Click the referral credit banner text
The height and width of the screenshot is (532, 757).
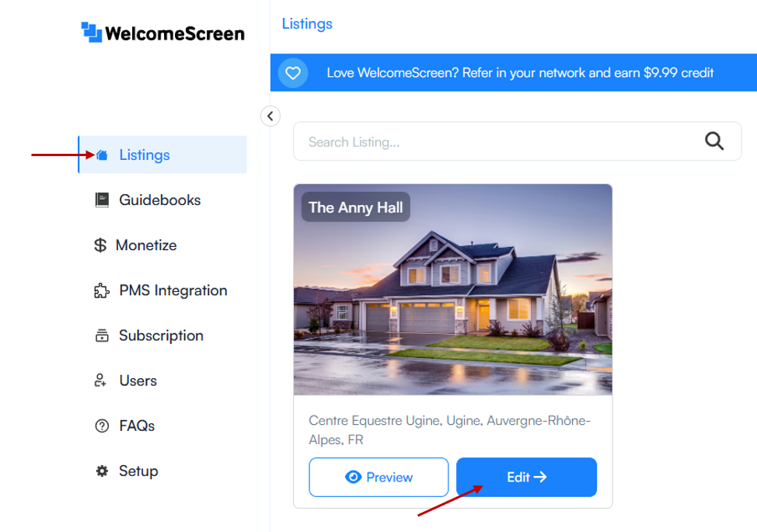pyautogui.click(x=520, y=73)
